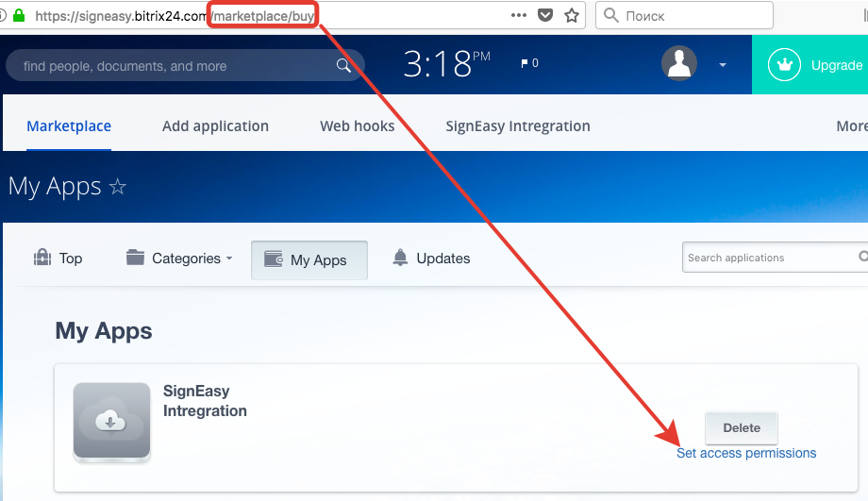
Task: Click the Upgrade button label
Action: pyautogui.click(x=837, y=65)
